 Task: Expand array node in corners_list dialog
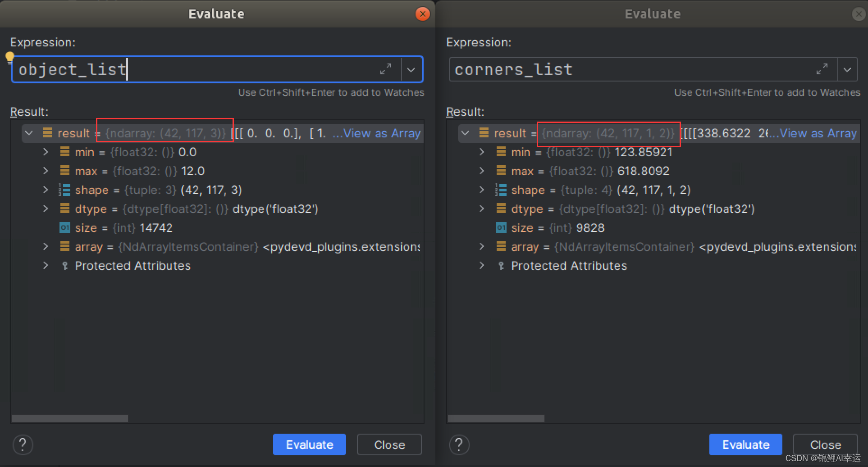(x=482, y=247)
